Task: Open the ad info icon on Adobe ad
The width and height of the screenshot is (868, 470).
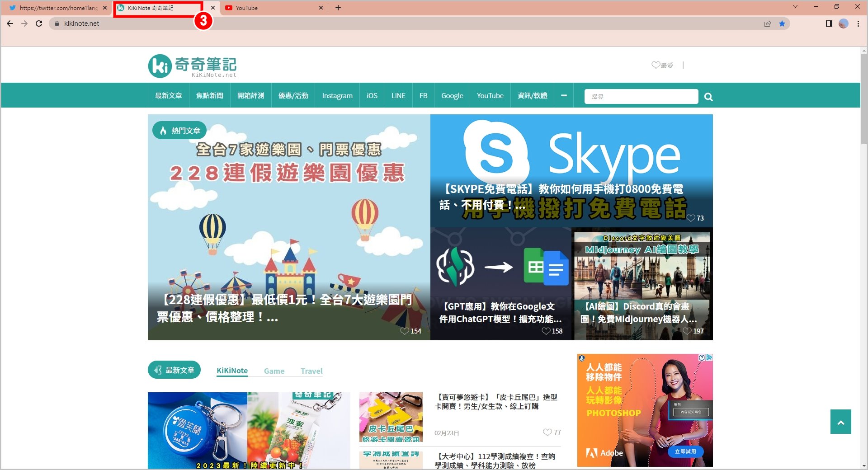Action: [702, 357]
